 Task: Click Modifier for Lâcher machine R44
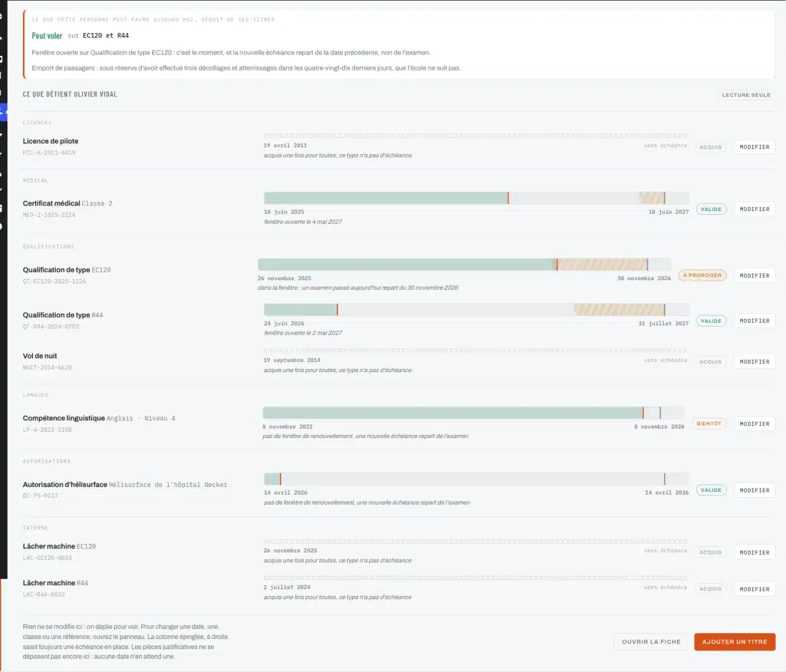(x=754, y=590)
